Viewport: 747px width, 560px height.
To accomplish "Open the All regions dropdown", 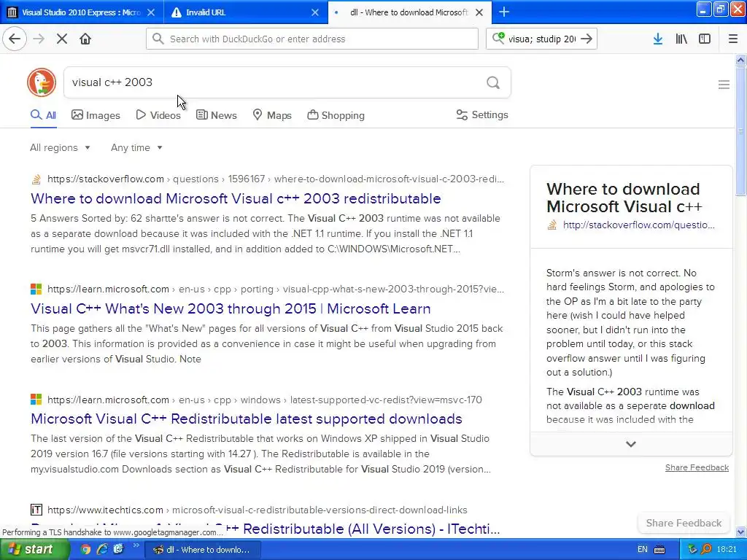I will pyautogui.click(x=60, y=147).
